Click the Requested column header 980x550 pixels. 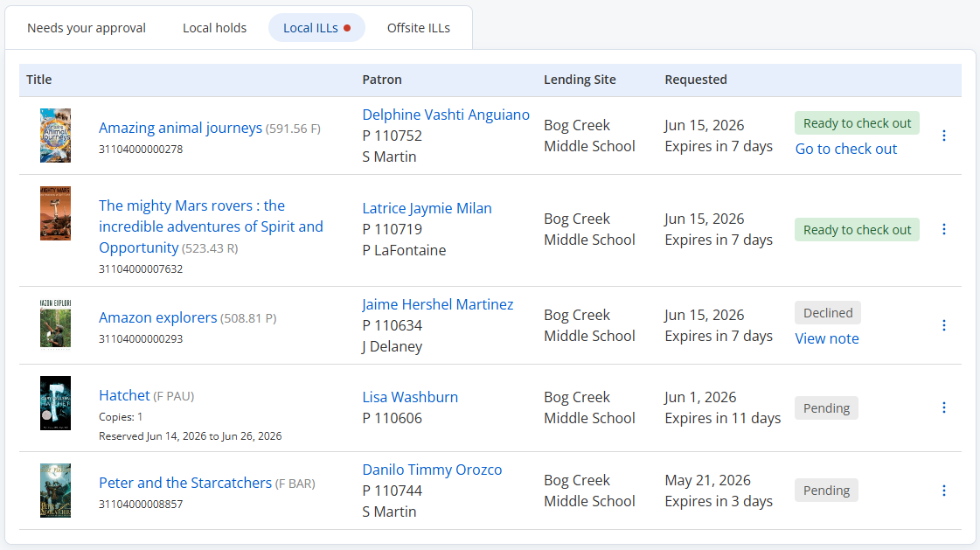(696, 80)
